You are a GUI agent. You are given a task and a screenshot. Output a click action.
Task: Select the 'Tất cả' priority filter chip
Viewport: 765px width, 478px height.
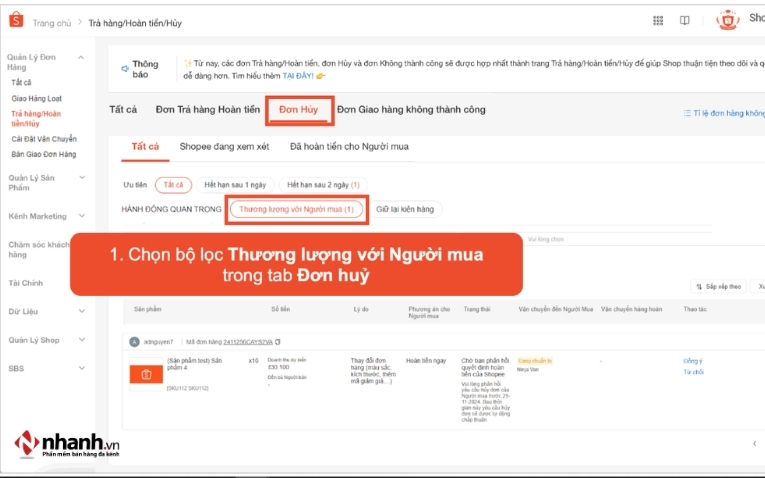coord(174,185)
